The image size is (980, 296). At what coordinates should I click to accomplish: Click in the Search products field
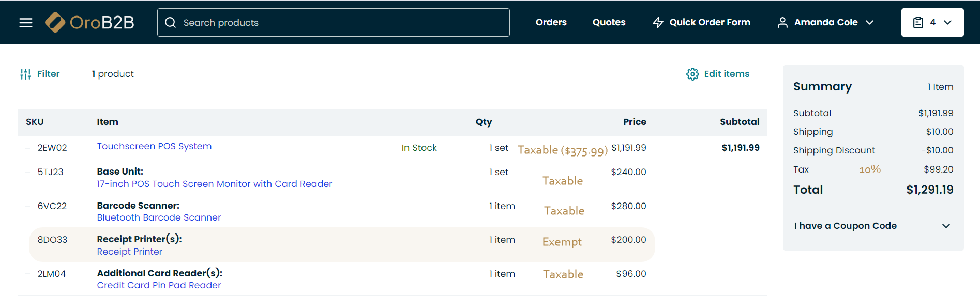point(341,23)
